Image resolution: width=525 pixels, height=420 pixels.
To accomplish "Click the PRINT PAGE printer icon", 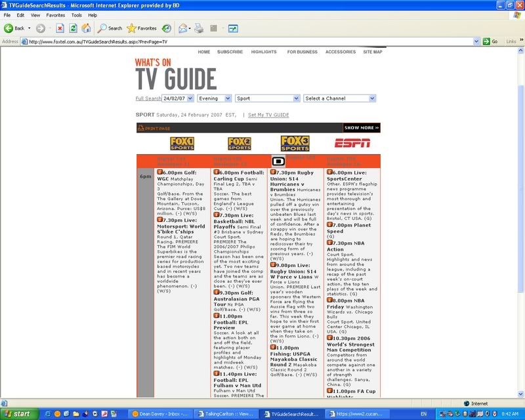I will (x=141, y=127).
